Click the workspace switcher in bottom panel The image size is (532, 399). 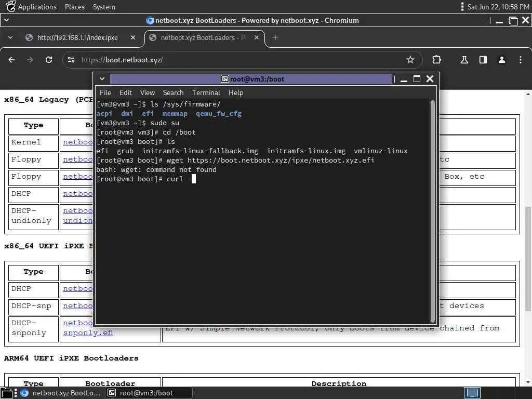pos(472,393)
